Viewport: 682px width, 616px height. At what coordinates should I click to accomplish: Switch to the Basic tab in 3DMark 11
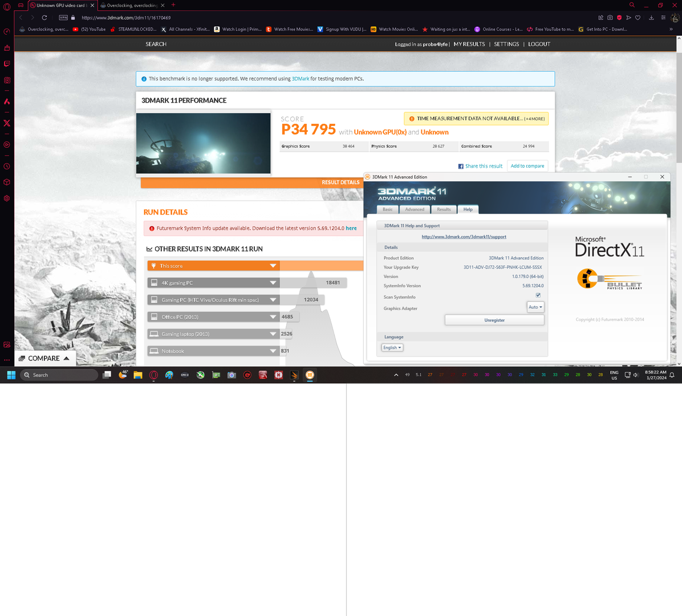click(x=387, y=209)
